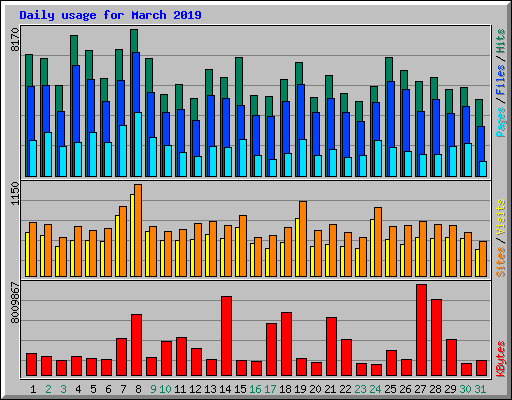Click the KBytes legend label
Viewport: 512px width, 400px height.
500,359
